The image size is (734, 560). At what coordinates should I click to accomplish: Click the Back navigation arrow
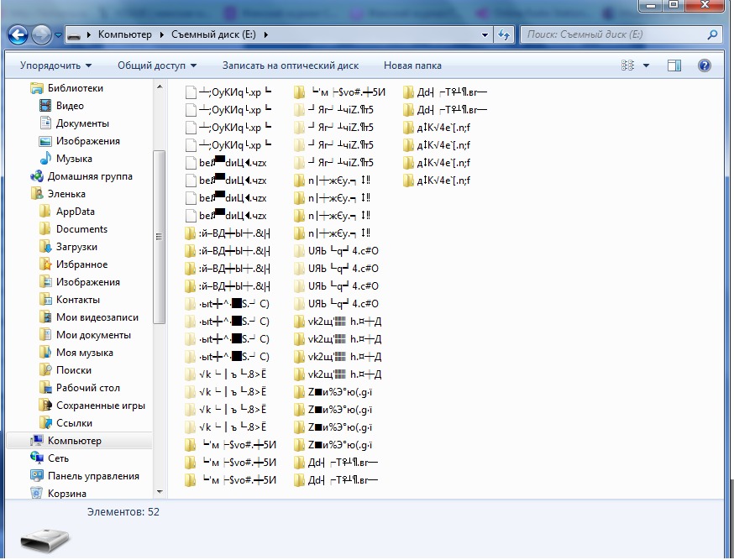tap(18, 35)
